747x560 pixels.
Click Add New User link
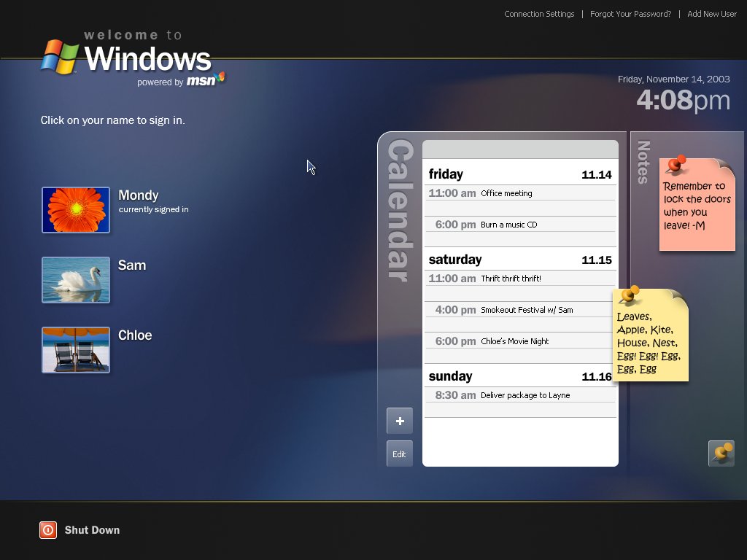click(x=712, y=15)
